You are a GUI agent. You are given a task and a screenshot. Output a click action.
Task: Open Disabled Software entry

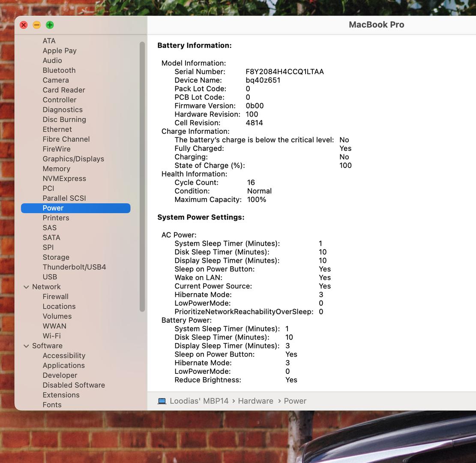(x=74, y=385)
